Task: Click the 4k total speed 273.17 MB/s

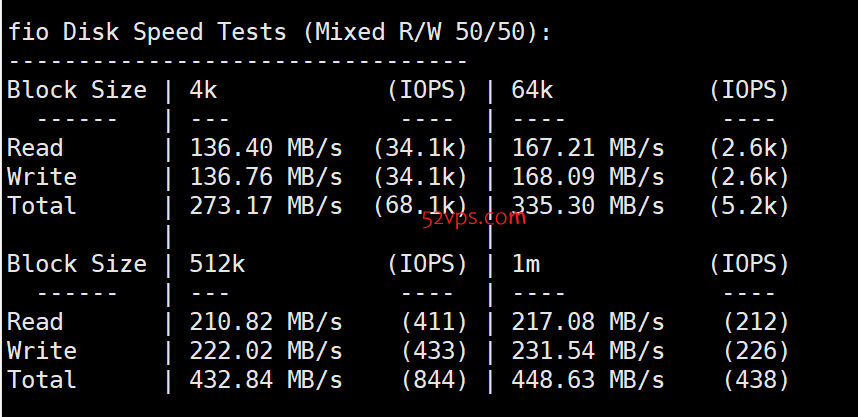Action: pyautogui.click(x=266, y=206)
